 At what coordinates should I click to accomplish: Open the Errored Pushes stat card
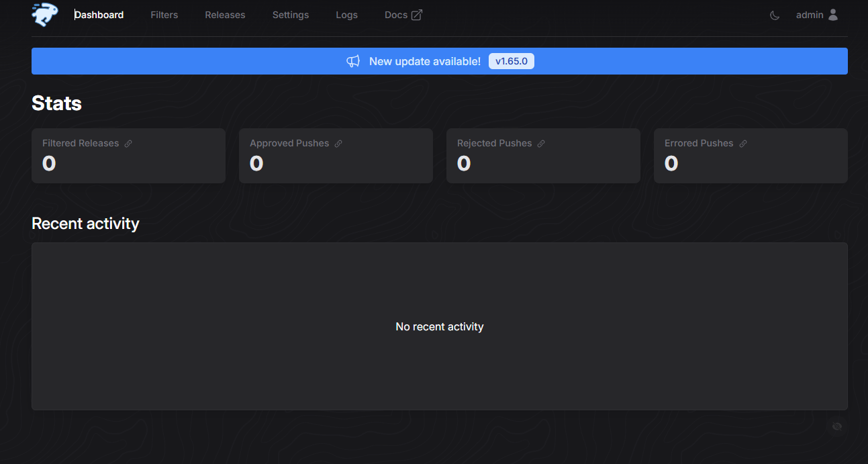click(751, 156)
